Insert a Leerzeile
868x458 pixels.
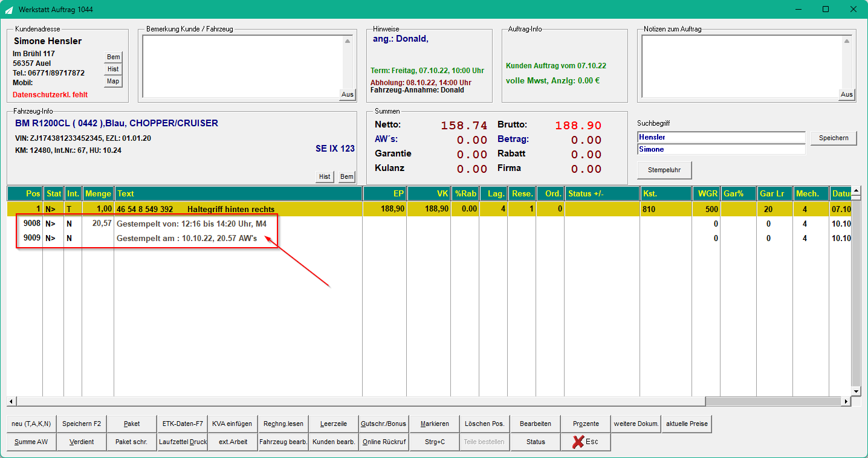point(334,424)
